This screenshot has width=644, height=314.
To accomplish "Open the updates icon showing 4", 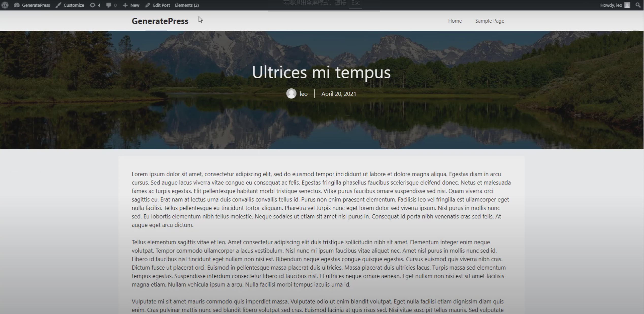I will (92, 5).
